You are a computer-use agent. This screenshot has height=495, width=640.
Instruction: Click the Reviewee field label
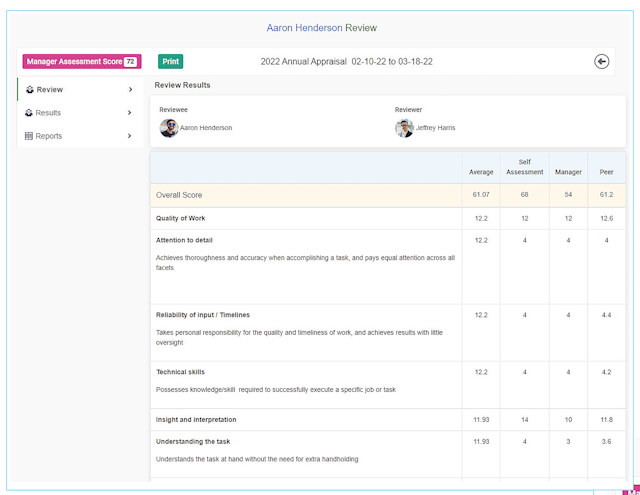(173, 109)
